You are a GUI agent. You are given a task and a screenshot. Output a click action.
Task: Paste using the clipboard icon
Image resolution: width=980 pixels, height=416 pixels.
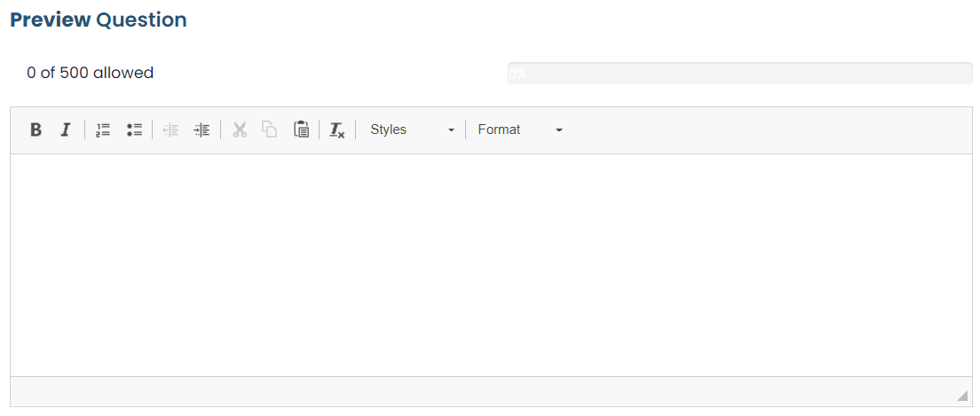pyautogui.click(x=301, y=130)
